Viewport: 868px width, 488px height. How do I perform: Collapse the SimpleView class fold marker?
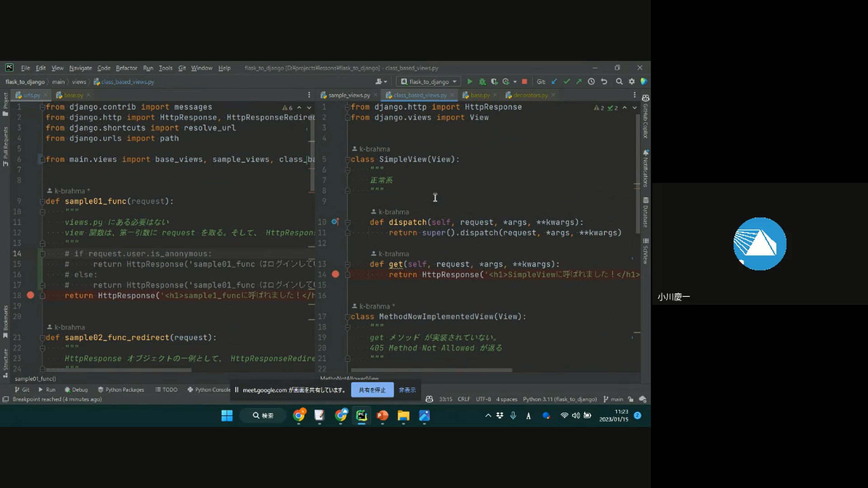pos(347,160)
